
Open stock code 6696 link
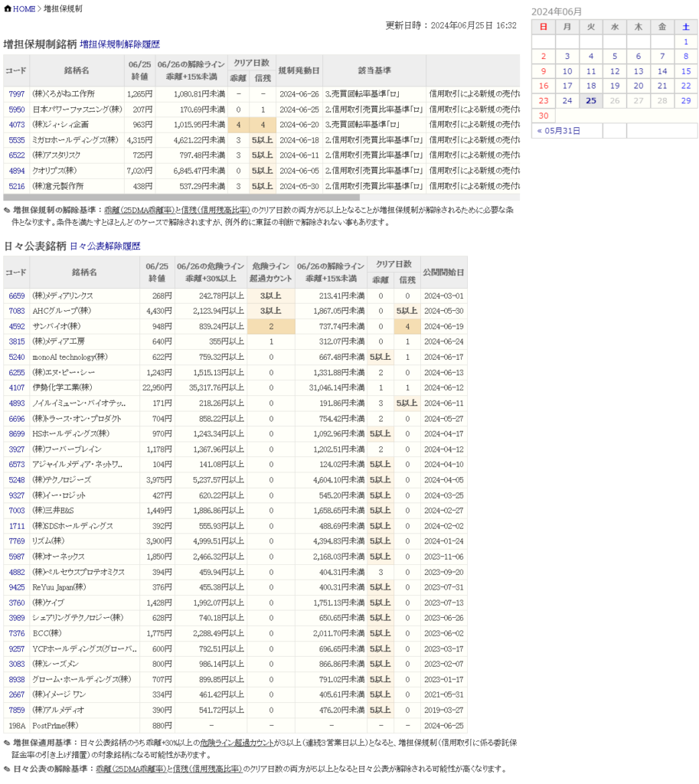click(x=17, y=419)
